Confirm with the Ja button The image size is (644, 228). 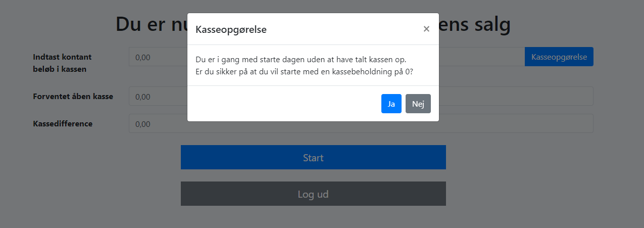tap(391, 104)
